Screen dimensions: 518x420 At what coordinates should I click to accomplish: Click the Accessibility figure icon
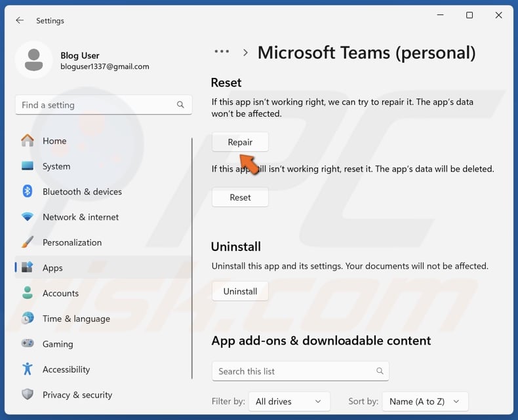coord(28,370)
